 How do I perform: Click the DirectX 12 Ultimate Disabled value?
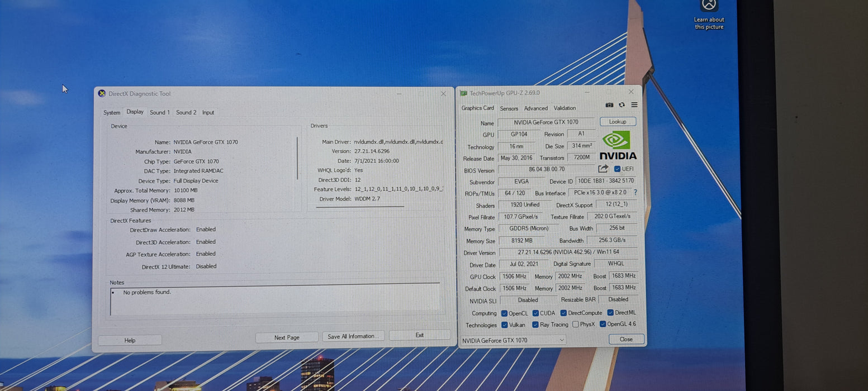pos(206,266)
